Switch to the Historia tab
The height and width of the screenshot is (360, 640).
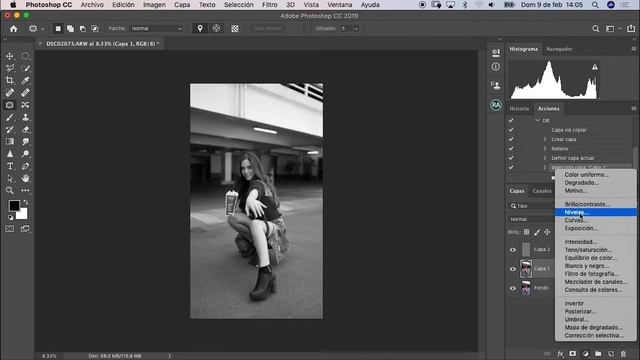(519, 109)
